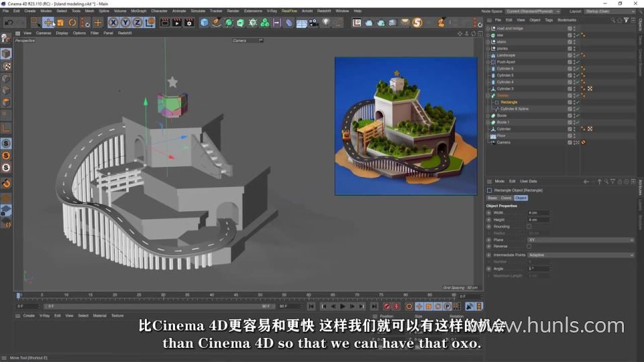Screen dimensions: 644x362
Task: Switch to Coord. attribute tab
Action: [506, 198]
